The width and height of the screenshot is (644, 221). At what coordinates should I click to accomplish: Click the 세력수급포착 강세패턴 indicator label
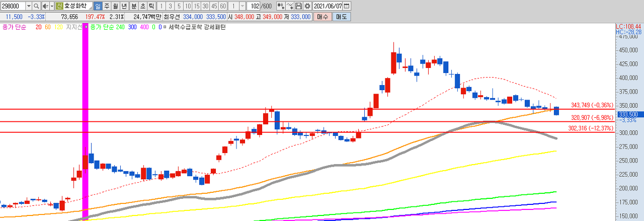click(197, 27)
